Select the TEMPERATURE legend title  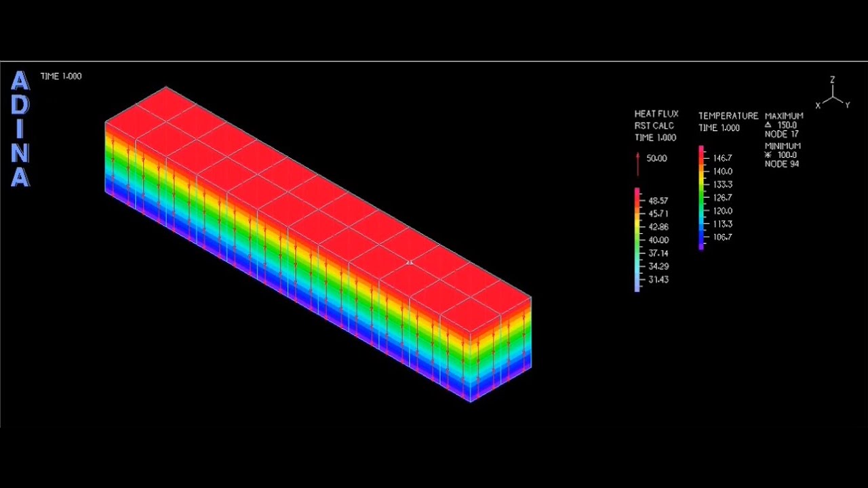pyautogui.click(x=728, y=116)
